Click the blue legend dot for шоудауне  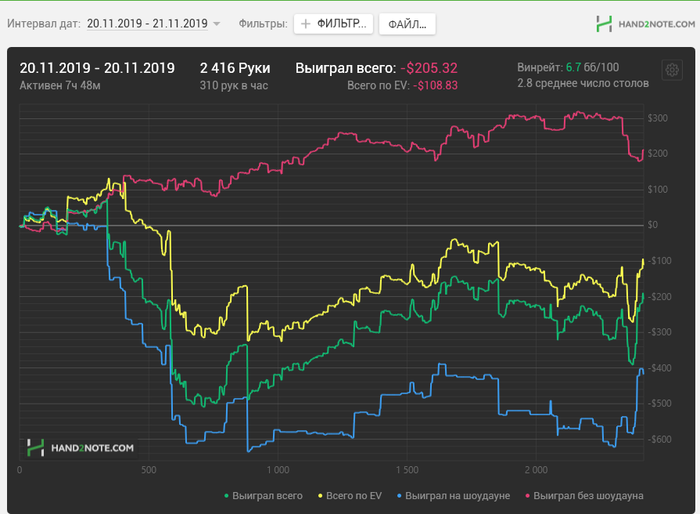point(399,496)
